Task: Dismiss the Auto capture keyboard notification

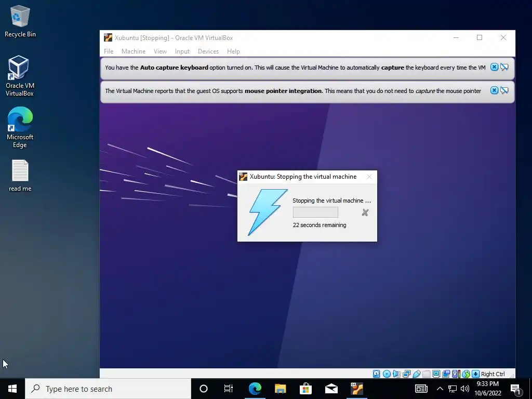Action: (495, 67)
